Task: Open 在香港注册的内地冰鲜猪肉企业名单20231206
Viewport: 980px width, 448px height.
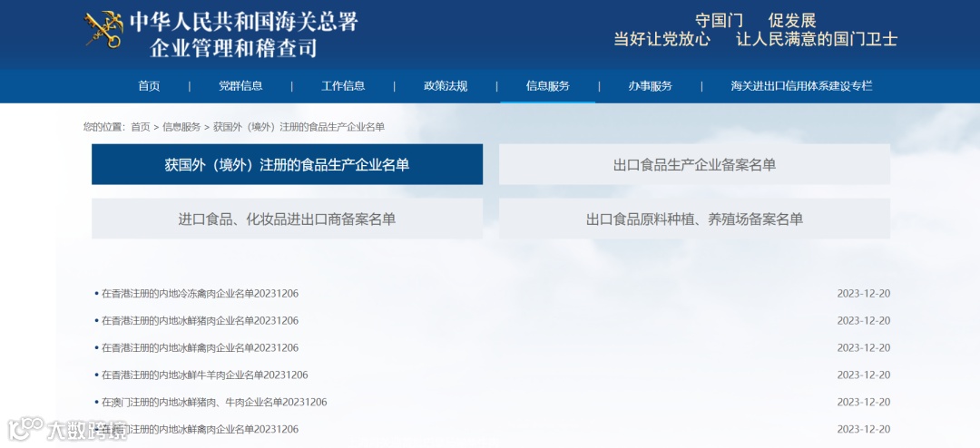Action: point(200,320)
